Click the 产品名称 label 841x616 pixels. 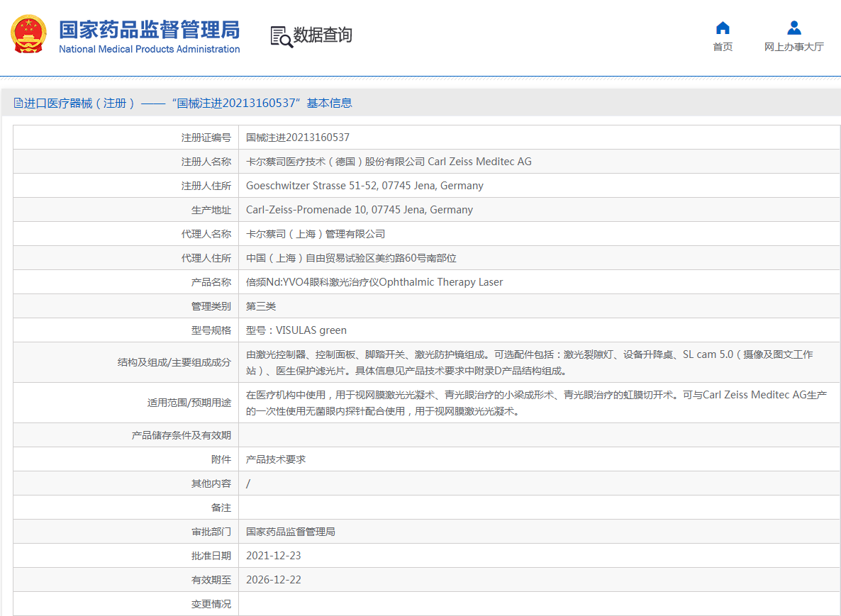(211, 283)
